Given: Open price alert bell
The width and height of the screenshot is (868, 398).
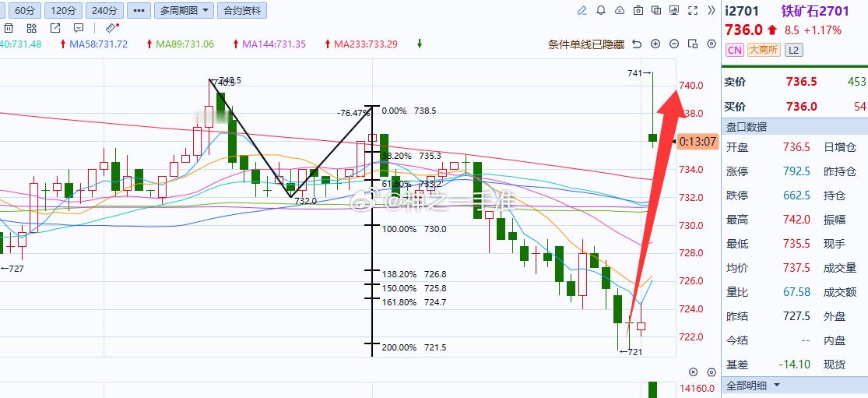Looking at the screenshot, I should pos(601,10).
